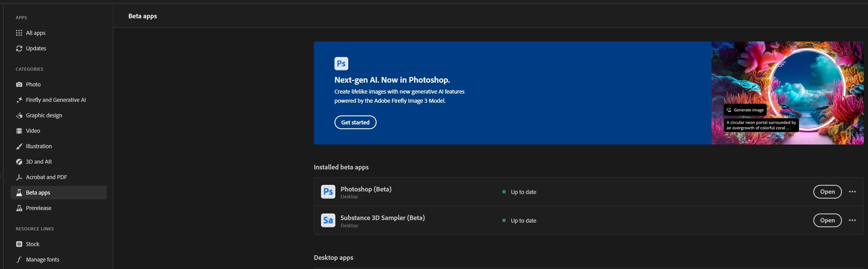Click the 3D and AR sphere icon
The image size is (868, 269).
pos(19,162)
